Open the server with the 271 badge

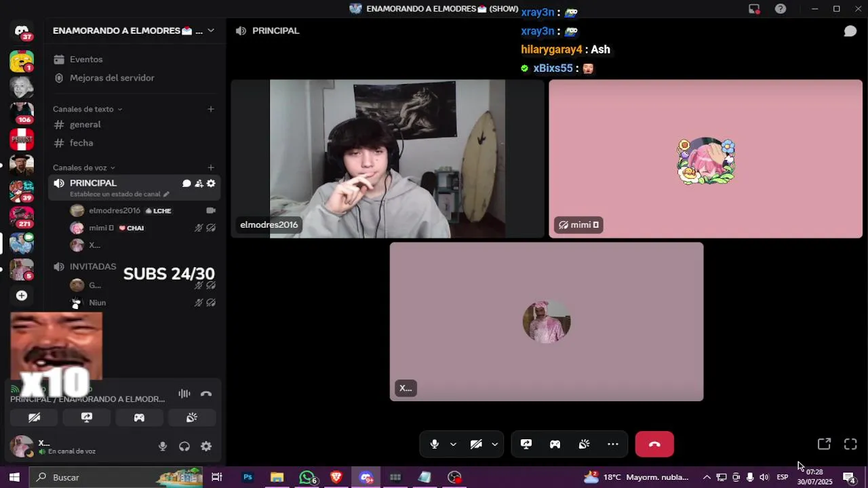point(22,216)
